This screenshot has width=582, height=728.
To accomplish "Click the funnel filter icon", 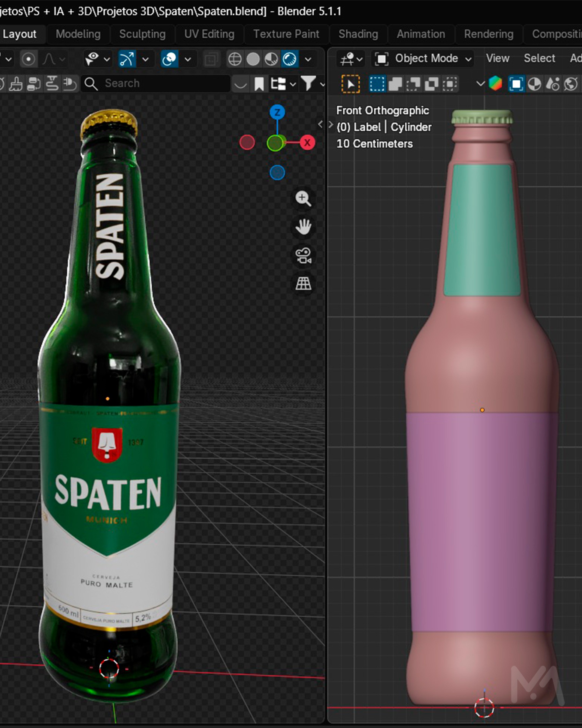I will (308, 83).
